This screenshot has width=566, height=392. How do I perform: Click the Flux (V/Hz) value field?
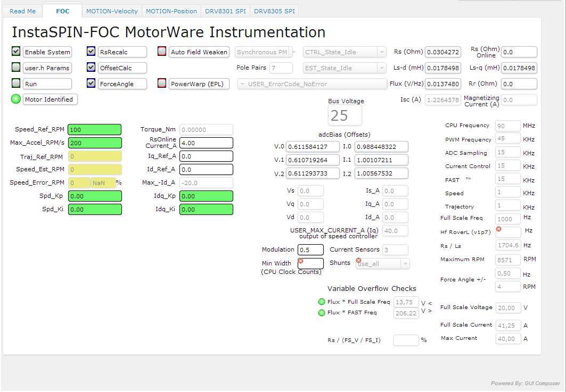443,84
